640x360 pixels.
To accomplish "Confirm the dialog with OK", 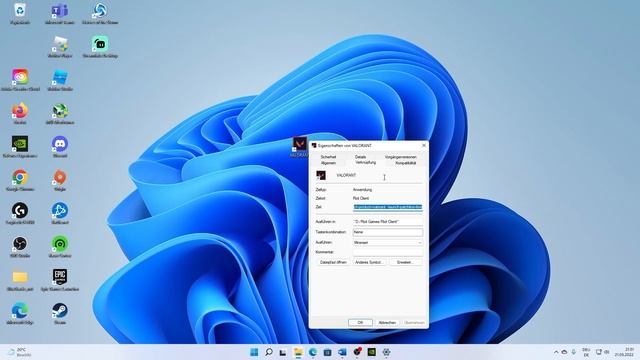I will (360, 322).
